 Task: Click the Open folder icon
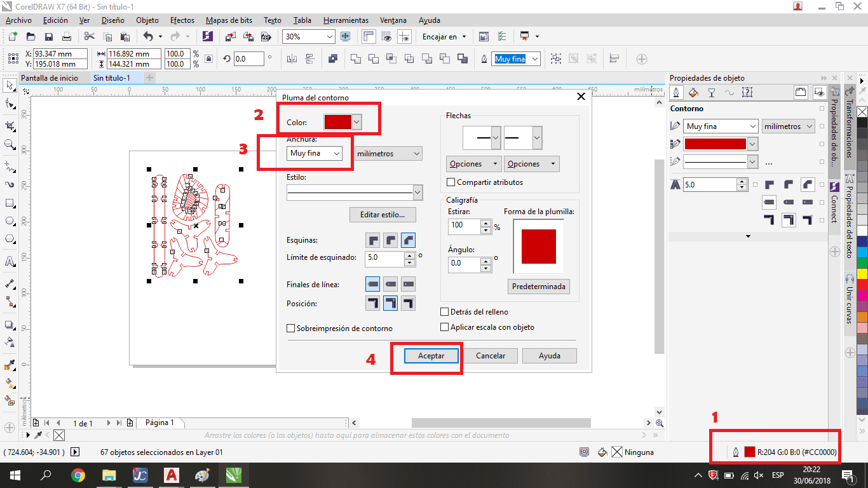31,37
